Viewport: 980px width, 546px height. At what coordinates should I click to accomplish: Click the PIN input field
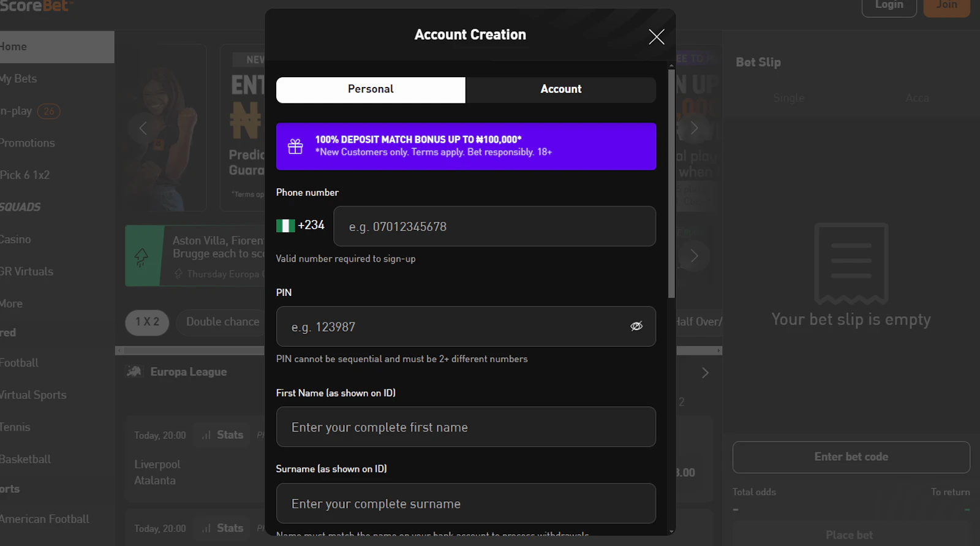click(466, 327)
